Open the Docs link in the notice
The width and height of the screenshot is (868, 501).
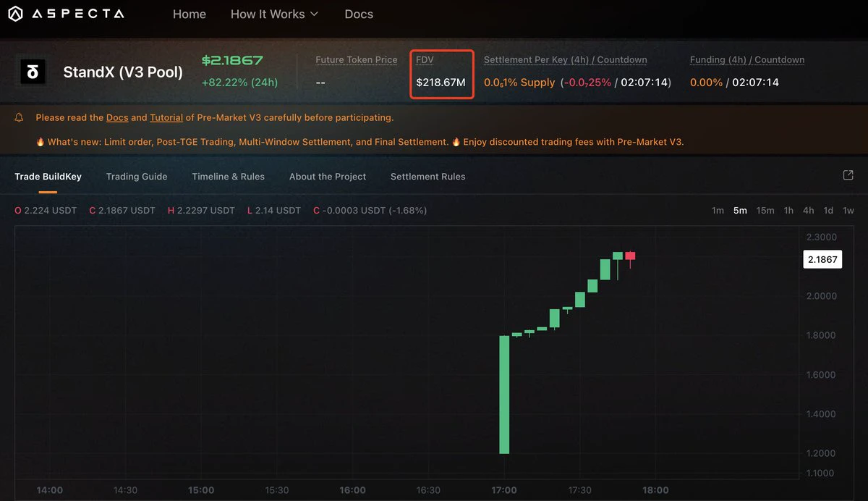click(117, 117)
